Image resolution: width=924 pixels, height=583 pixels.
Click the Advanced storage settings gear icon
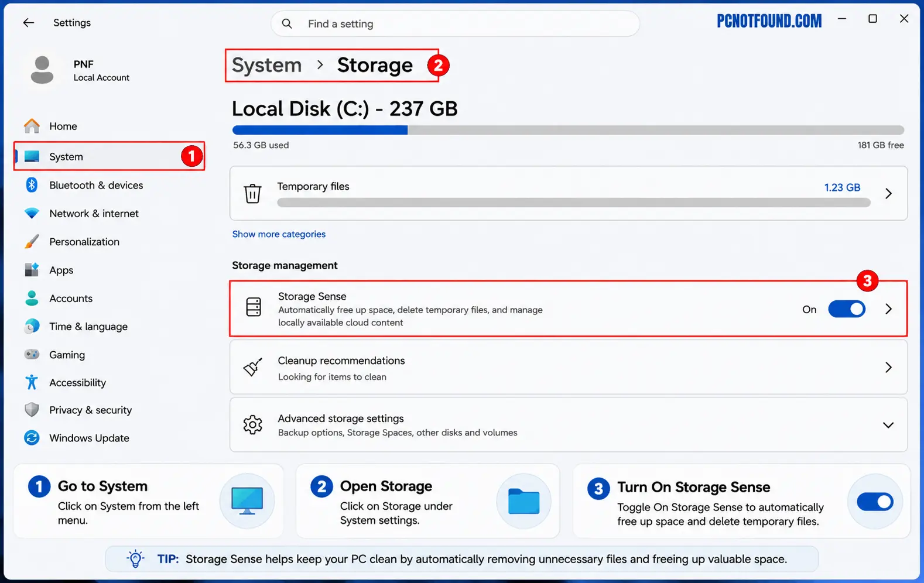click(x=253, y=424)
